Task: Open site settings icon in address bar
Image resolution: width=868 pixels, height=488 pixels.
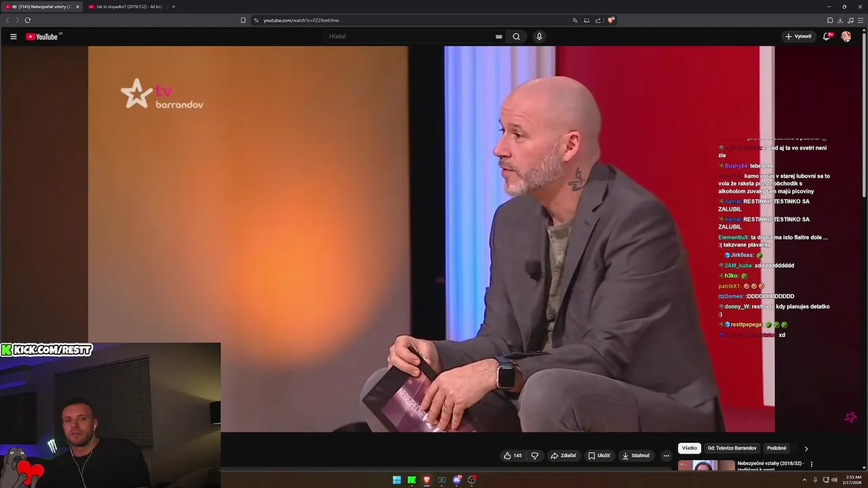Action: click(256, 20)
